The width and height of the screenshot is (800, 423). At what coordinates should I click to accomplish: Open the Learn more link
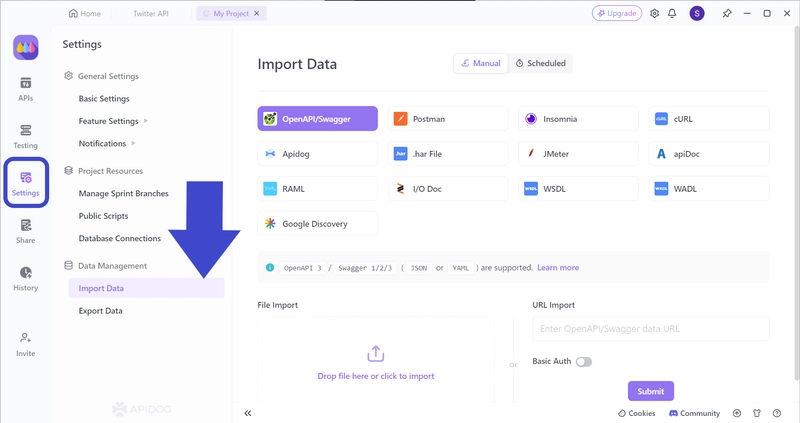[558, 268]
